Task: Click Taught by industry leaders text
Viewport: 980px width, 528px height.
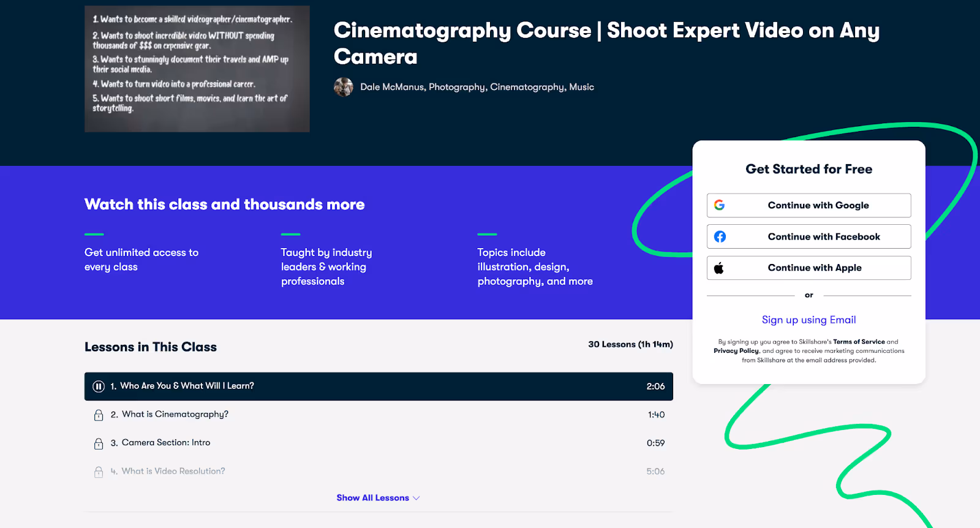Action: (x=326, y=267)
